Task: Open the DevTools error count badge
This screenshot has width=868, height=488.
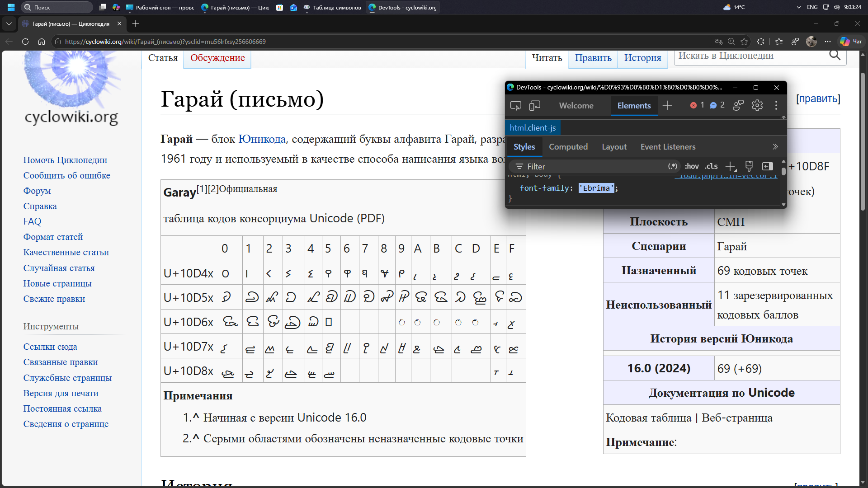Action: click(x=697, y=105)
